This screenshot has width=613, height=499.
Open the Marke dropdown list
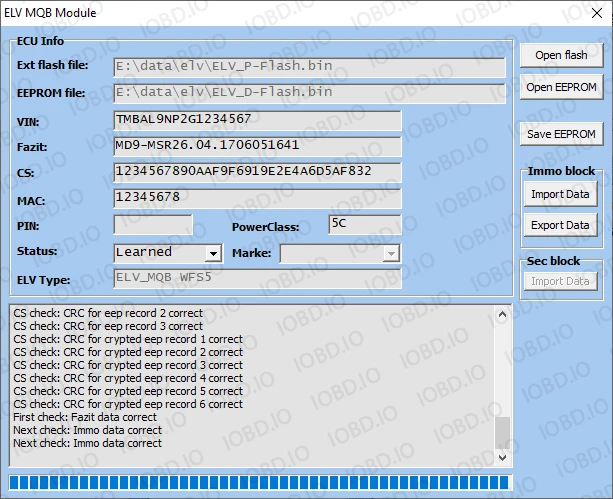[x=392, y=253]
